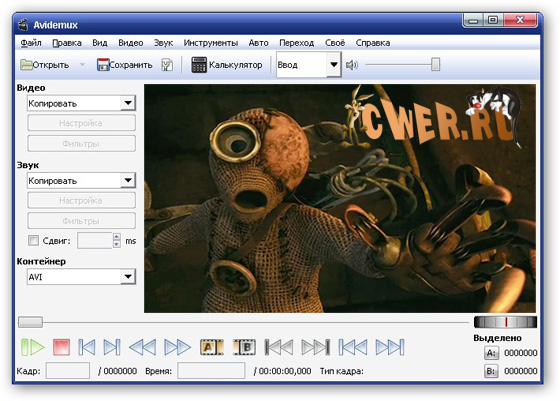The width and height of the screenshot is (560, 401).
Task: Enable the Сдвиг checkbox
Action: coord(34,240)
